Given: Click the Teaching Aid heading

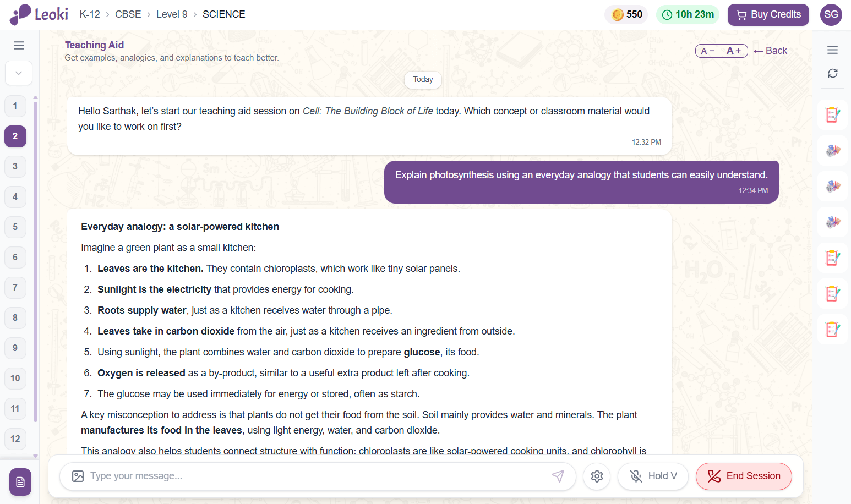Looking at the screenshot, I should click(x=94, y=45).
